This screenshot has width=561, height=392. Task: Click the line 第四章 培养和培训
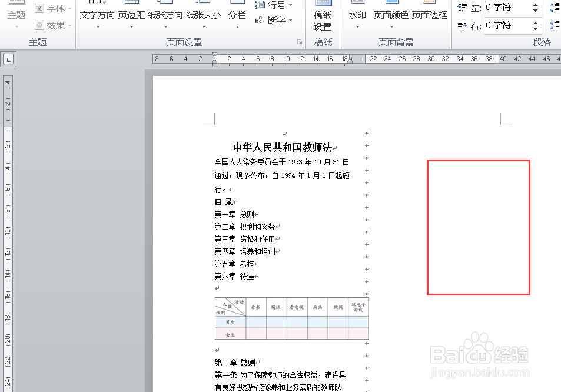pyautogui.click(x=245, y=251)
